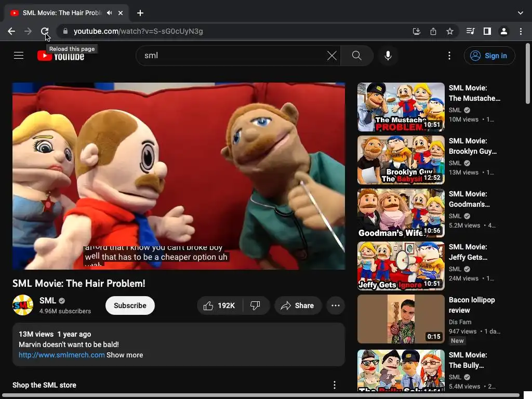Toggle the Chrome side panel icon
The width and height of the screenshot is (532, 399).
(487, 31)
